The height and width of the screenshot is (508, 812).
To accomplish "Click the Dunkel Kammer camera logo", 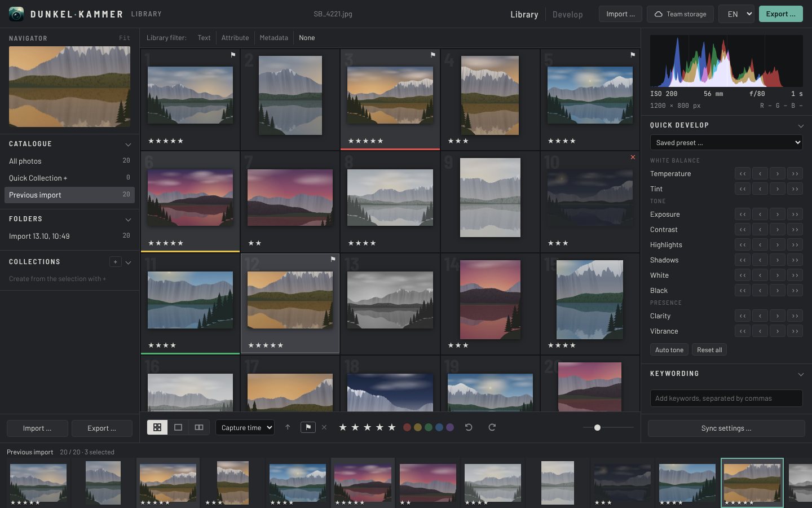I will click(x=16, y=14).
